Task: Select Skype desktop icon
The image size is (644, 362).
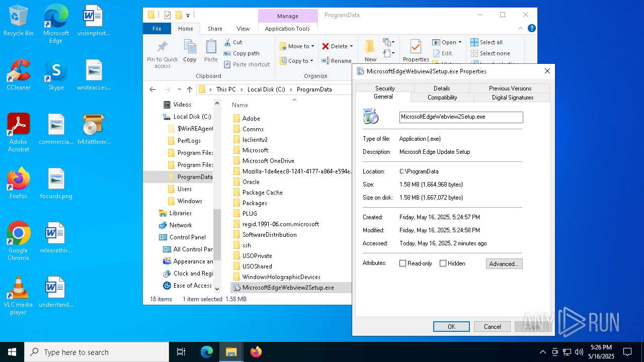Action: click(56, 75)
